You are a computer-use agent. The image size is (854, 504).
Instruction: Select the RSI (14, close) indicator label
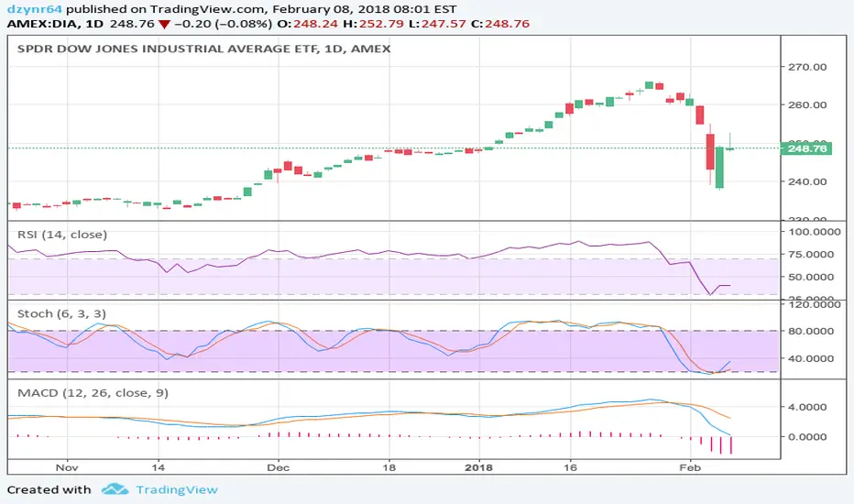pos(62,235)
